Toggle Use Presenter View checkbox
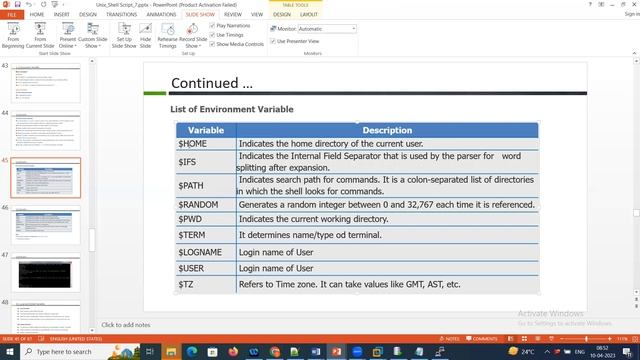The height and width of the screenshot is (360, 640). [273, 41]
